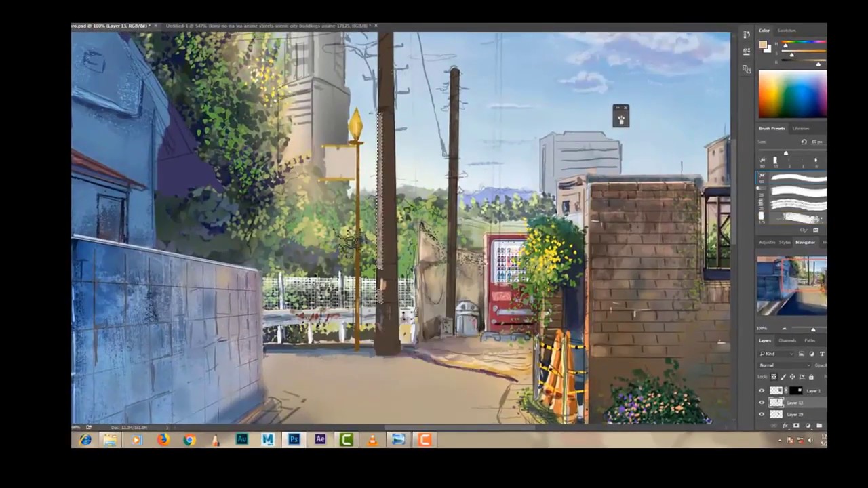Open After Effects from the taskbar
This screenshot has height=488, width=868.
[320, 440]
